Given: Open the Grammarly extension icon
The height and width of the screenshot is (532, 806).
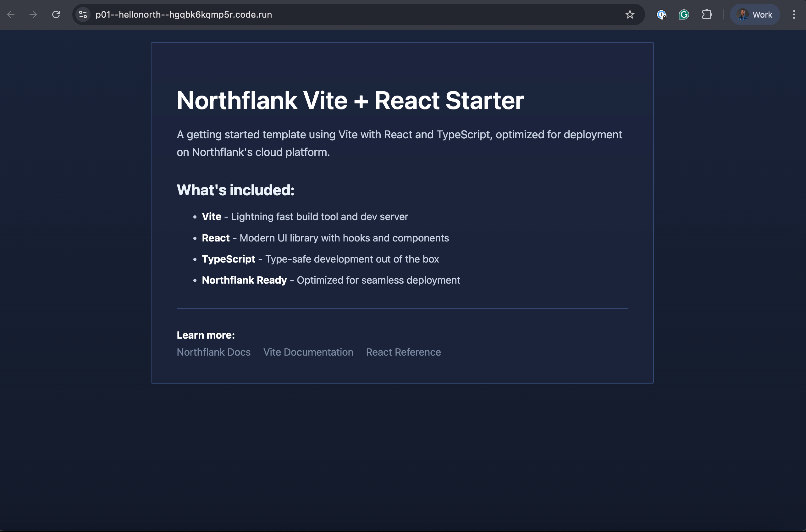Looking at the screenshot, I should [684, 14].
